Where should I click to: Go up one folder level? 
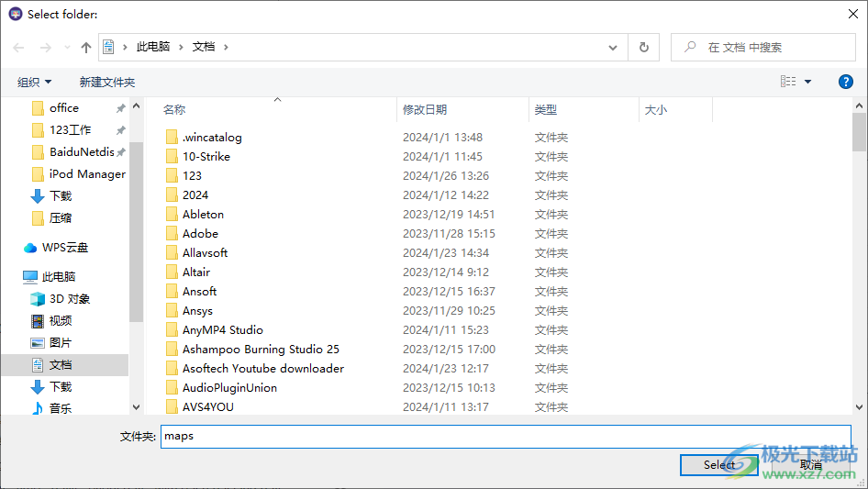[86, 48]
